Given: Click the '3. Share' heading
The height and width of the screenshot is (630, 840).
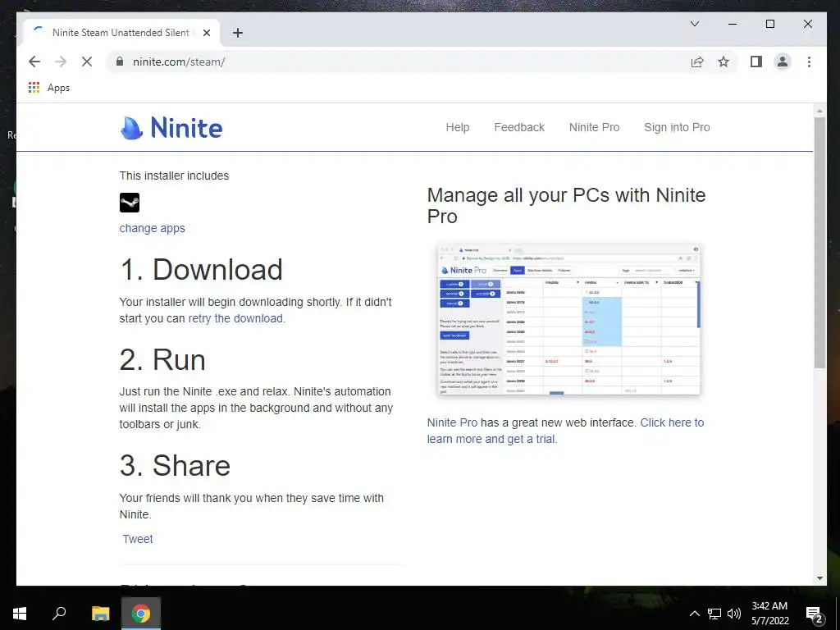Looking at the screenshot, I should (176, 465).
